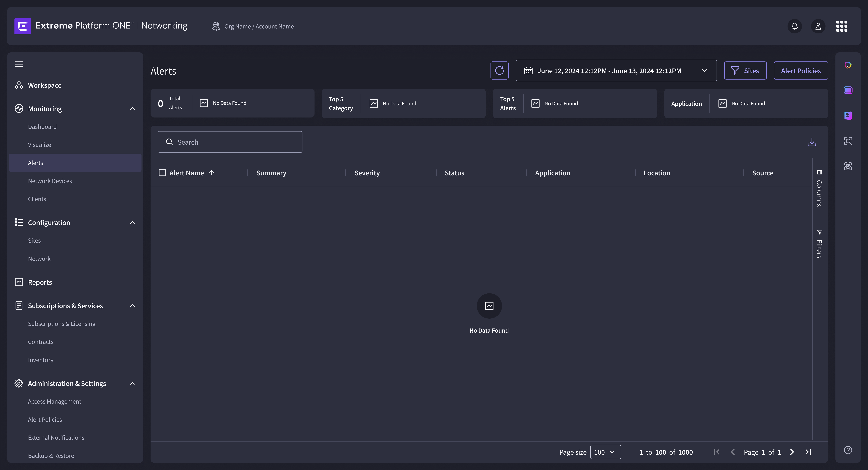Expand the Filters side panel
The width and height of the screenshot is (868, 470).
click(819, 244)
